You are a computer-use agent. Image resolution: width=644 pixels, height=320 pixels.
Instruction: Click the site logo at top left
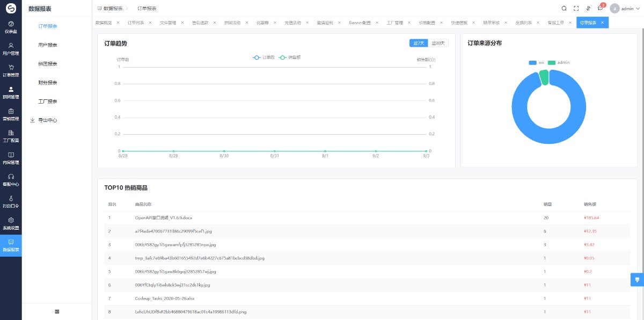(11, 8)
